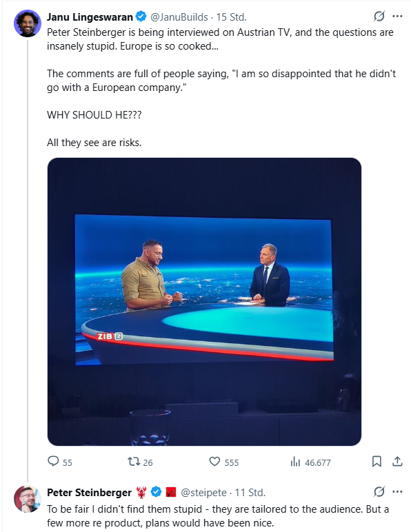Open the ZIB 2 interview photo
Viewport: 411px width, 532px height.
(x=204, y=302)
